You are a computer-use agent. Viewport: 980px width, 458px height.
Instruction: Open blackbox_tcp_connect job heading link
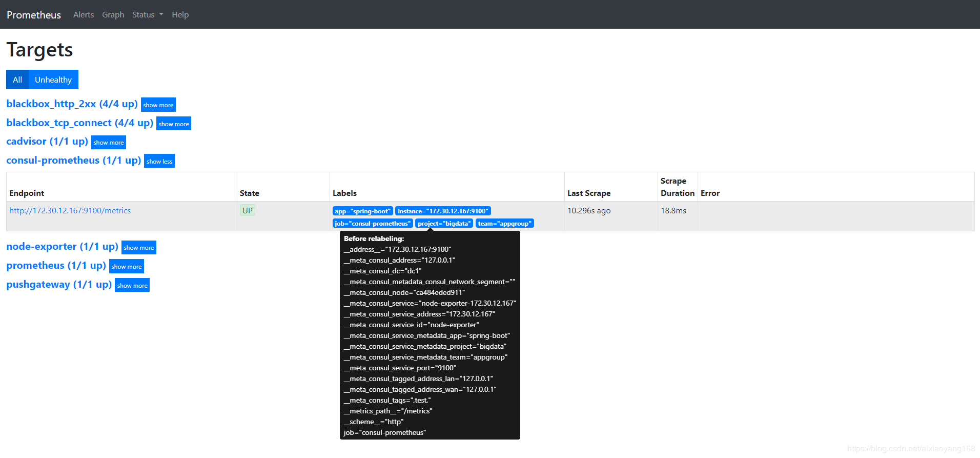[80, 123]
